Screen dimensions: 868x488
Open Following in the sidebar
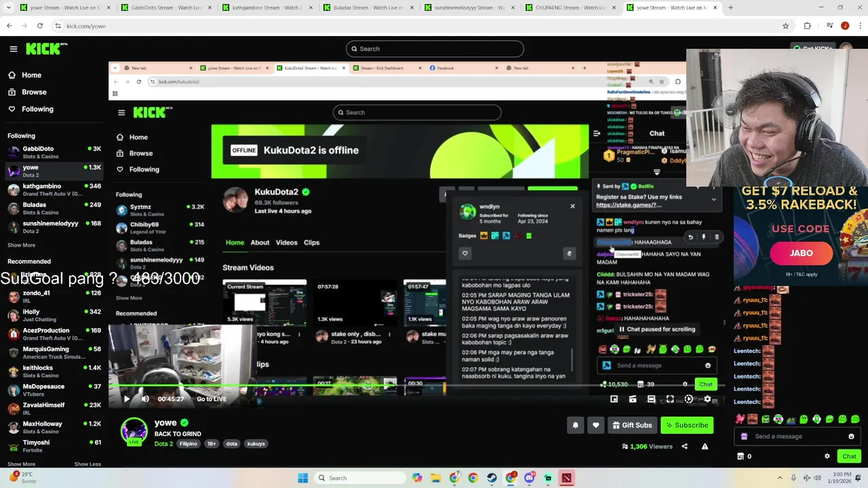(x=37, y=109)
